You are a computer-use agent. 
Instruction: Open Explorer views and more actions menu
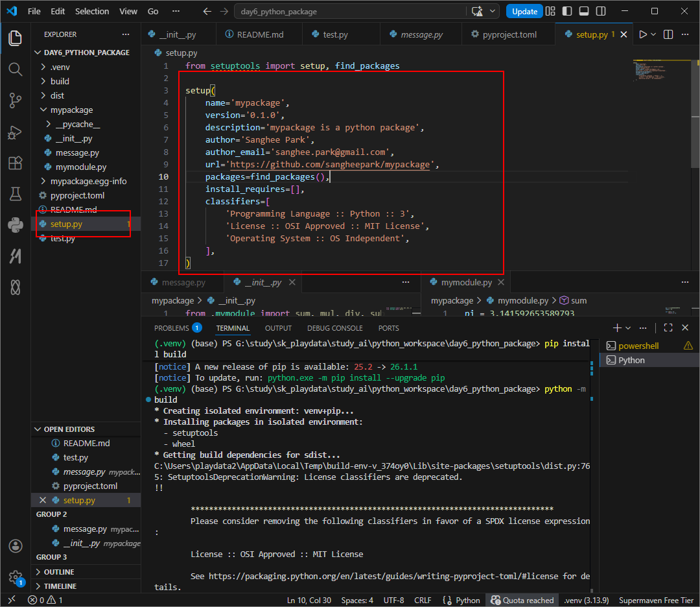pos(126,34)
